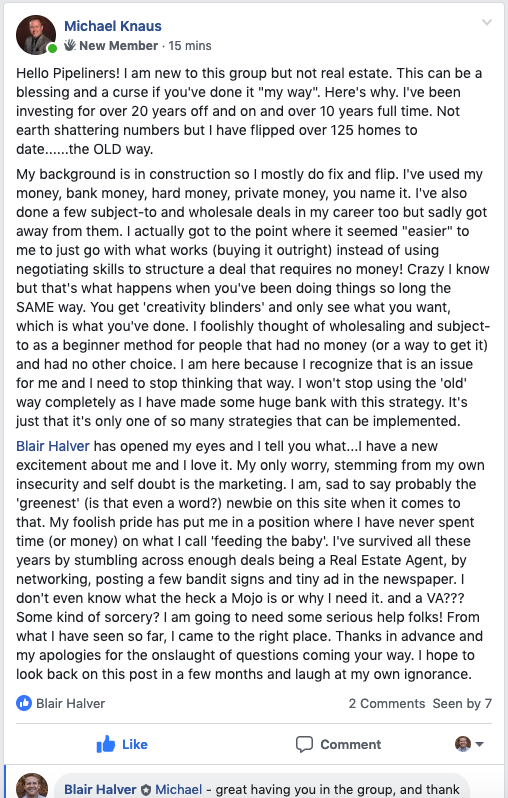Open the post options chevron at top right
The width and height of the screenshot is (508, 798).
coord(487,22)
